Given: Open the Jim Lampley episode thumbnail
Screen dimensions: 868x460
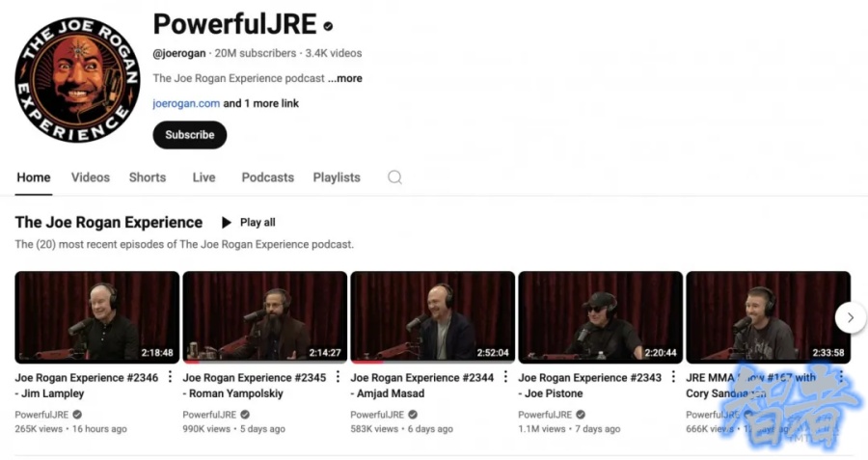Looking at the screenshot, I should pos(96,317).
